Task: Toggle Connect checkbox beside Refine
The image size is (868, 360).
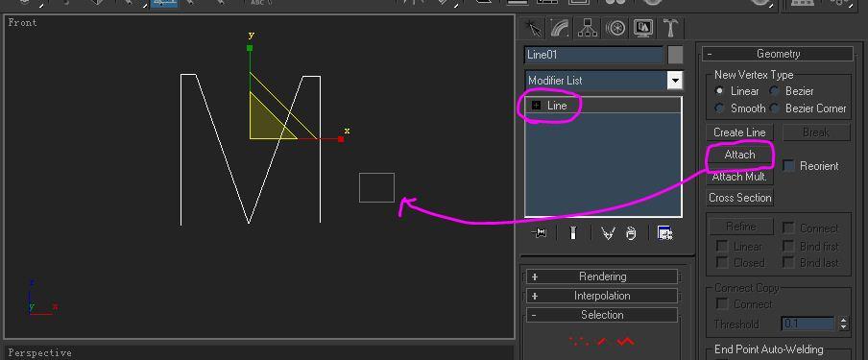Action: [x=788, y=228]
